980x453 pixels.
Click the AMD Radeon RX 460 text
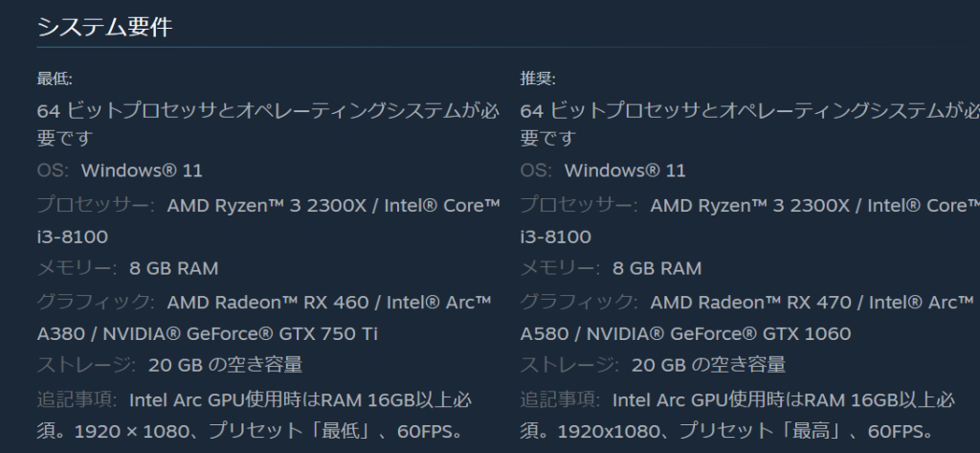coord(267,303)
